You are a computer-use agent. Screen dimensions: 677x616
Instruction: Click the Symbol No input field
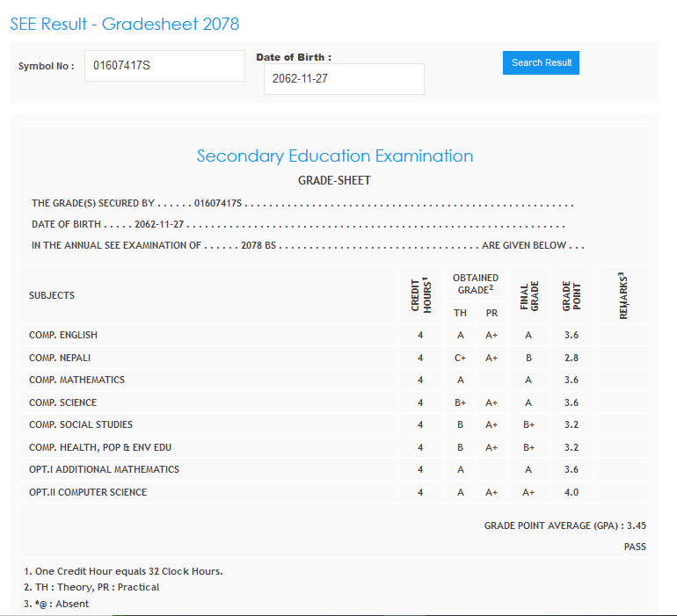164,66
